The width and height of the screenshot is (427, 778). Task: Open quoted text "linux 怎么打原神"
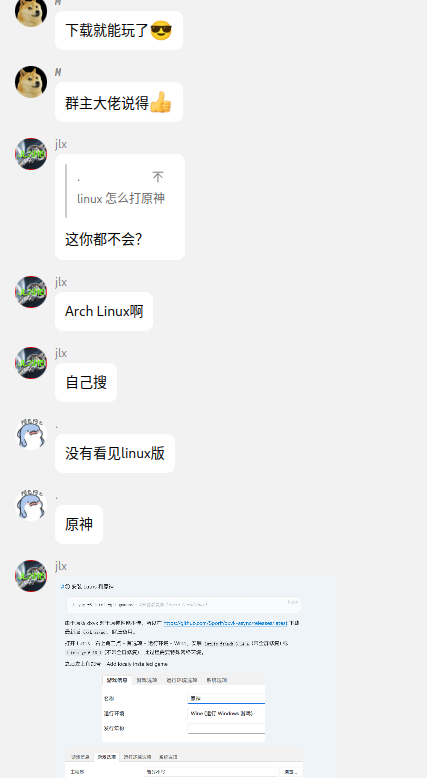tap(121, 198)
